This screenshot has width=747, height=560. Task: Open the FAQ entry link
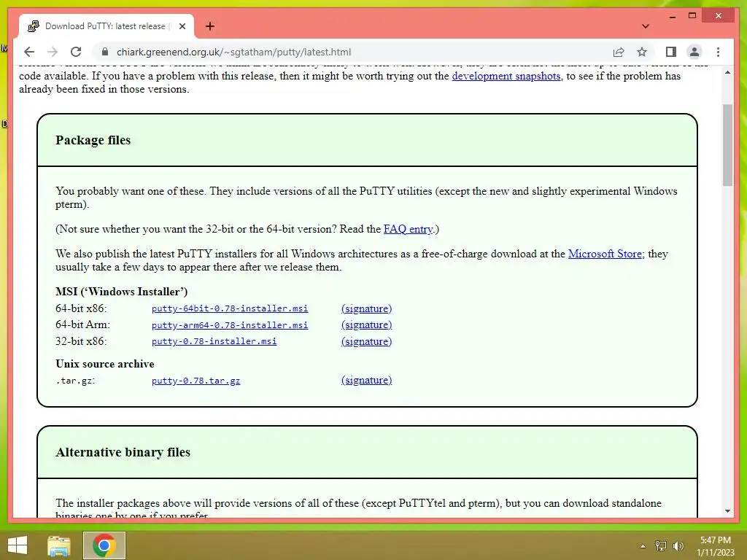409,229
